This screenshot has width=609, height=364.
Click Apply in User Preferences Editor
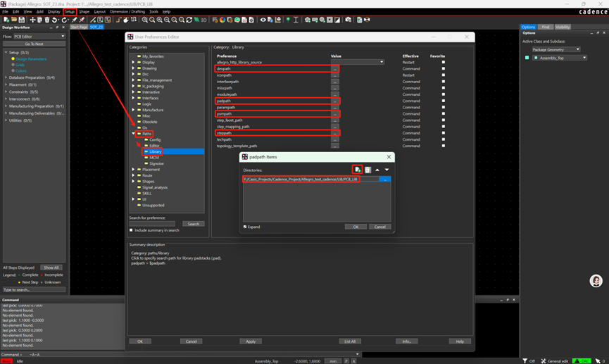(251, 341)
